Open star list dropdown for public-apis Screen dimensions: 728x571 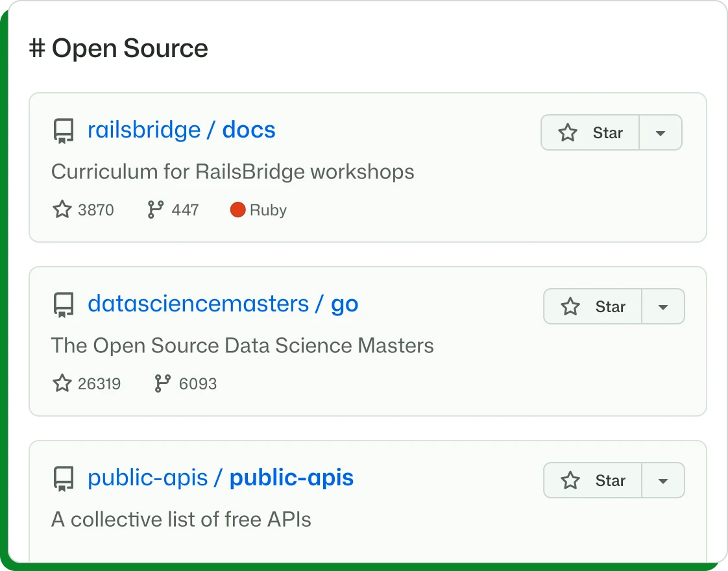(663, 480)
